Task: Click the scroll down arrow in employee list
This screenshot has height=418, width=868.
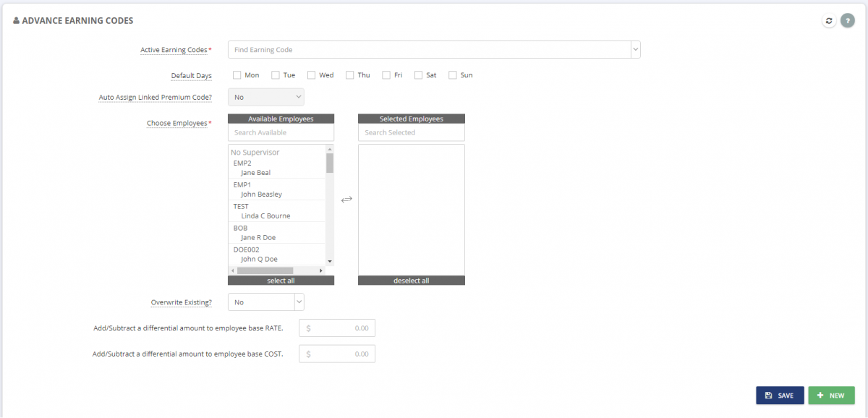Action: click(330, 261)
